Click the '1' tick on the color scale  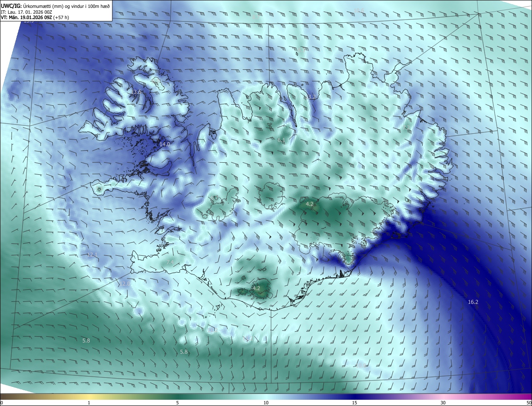point(89,403)
